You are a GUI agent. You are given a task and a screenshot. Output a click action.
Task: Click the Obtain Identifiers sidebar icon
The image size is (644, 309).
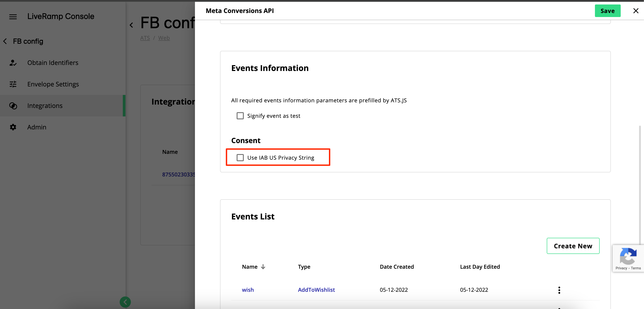13,63
